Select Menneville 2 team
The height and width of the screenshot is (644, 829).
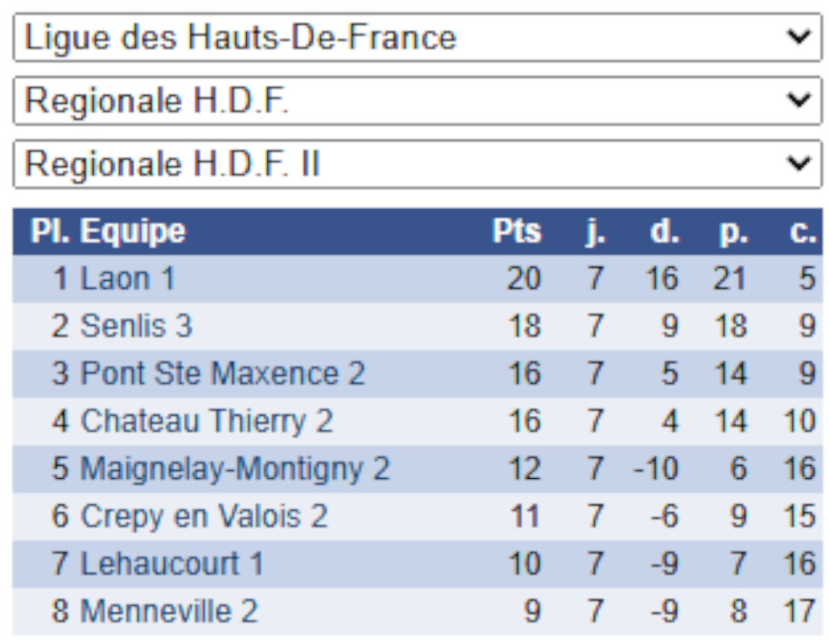click(x=169, y=611)
